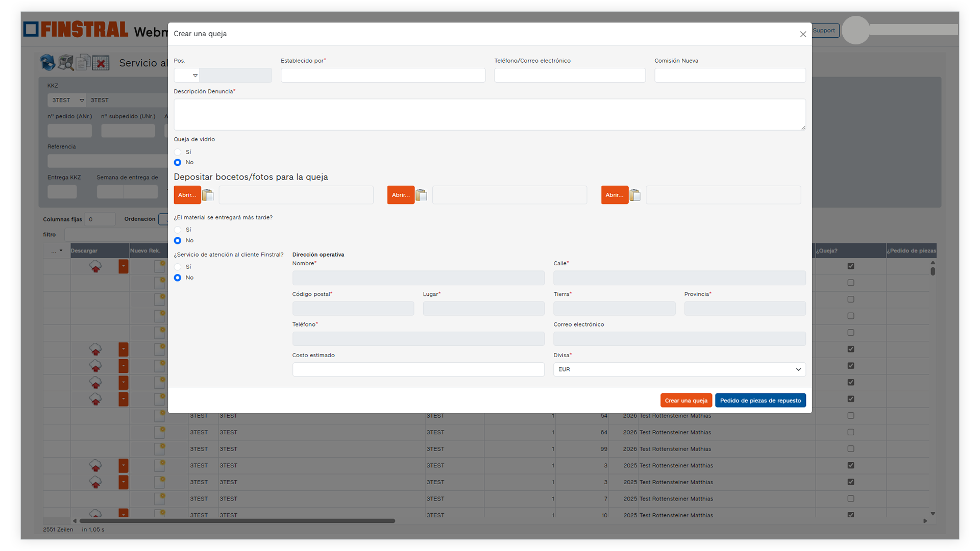Click the clipboard paste icon beside third Abrir button
The image size is (980, 551).
[x=635, y=195]
